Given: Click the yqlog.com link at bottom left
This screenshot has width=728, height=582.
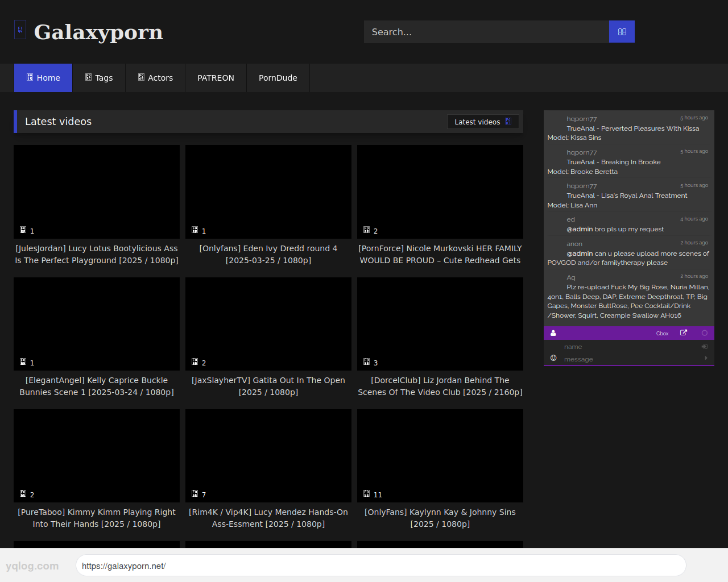Looking at the screenshot, I should [32, 566].
